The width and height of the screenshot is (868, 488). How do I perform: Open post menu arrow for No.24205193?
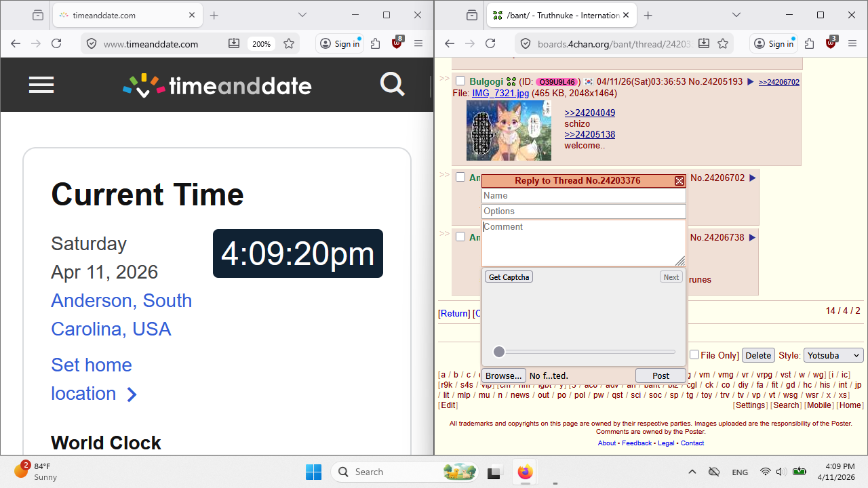pos(750,82)
